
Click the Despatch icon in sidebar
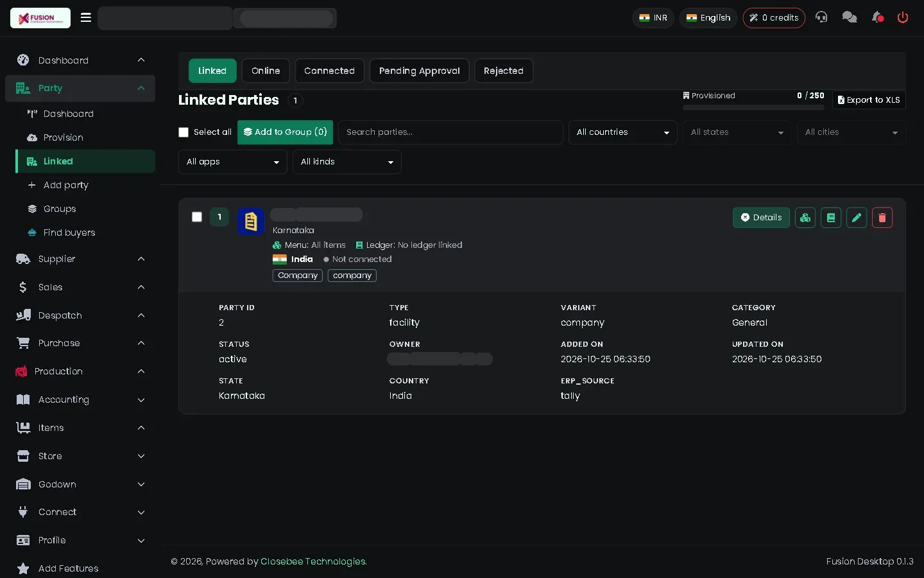(23, 315)
